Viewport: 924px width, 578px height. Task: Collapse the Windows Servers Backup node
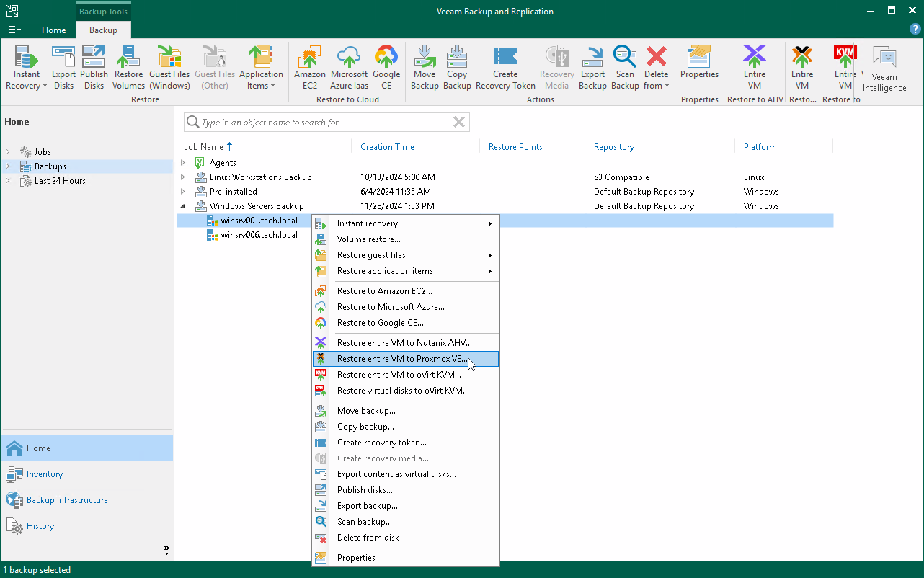[x=182, y=205]
